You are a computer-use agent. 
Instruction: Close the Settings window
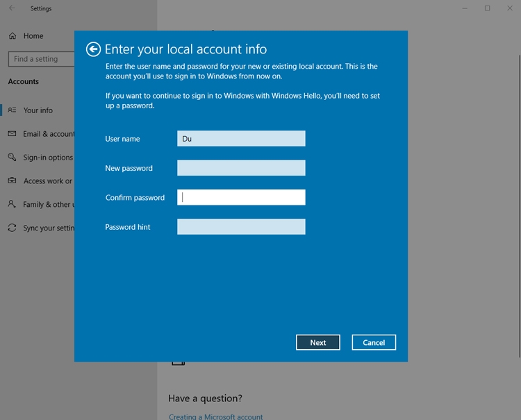[510, 8]
